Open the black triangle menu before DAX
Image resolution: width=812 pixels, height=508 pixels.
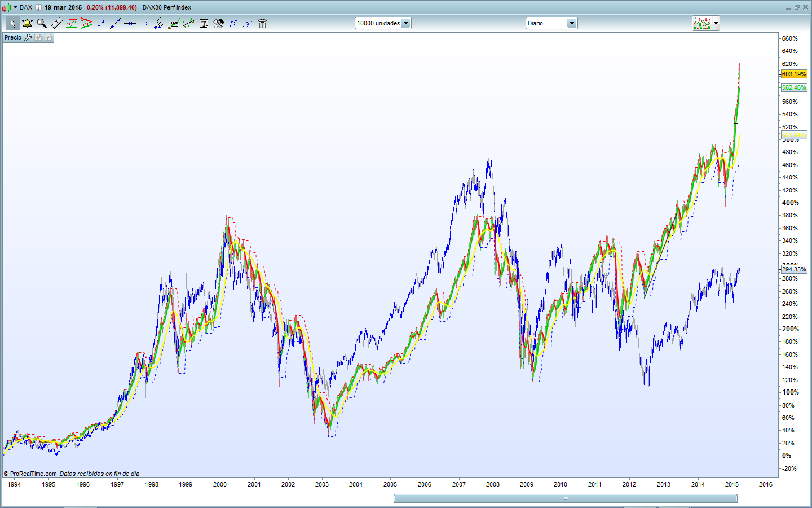(15, 7)
